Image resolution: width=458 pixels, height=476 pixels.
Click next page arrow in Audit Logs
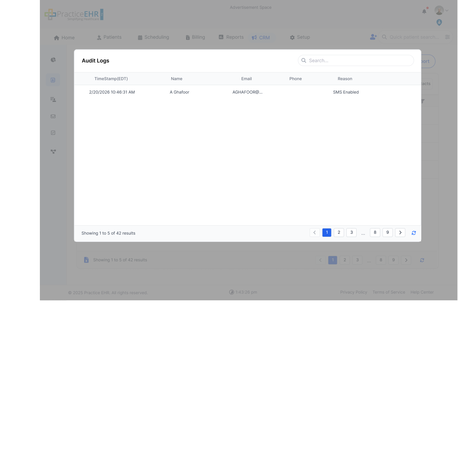400,233
